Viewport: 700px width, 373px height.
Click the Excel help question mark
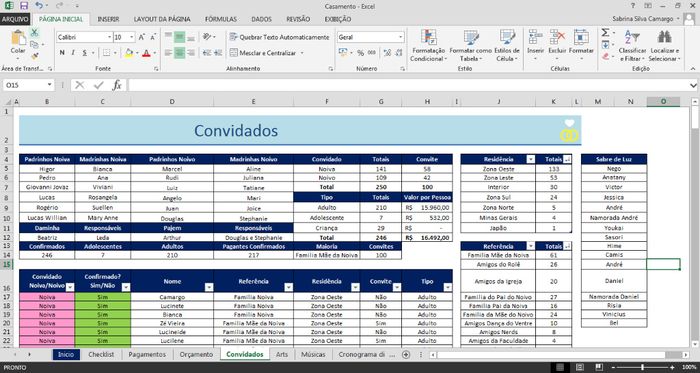633,6
